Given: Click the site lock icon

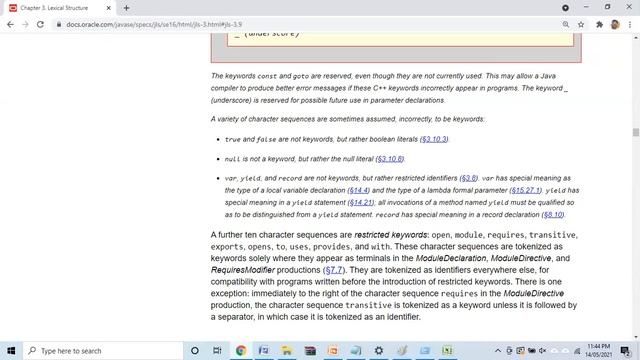Looking at the screenshot, I should tap(59, 24).
